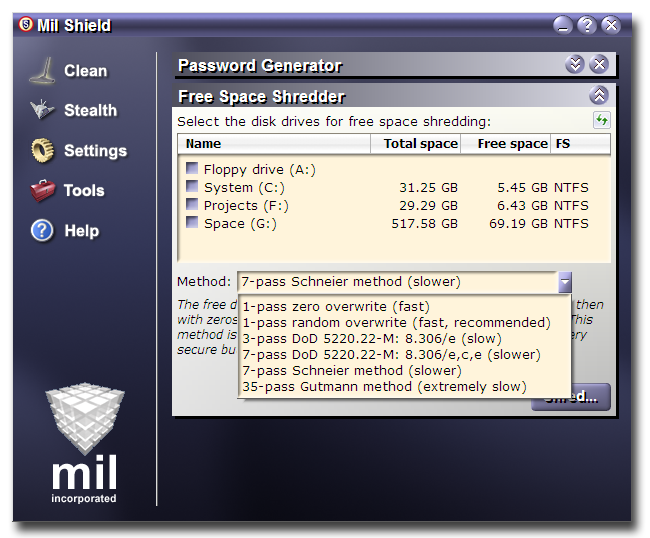Open Settings via the gear icon
The image size is (650, 538).
point(42,150)
